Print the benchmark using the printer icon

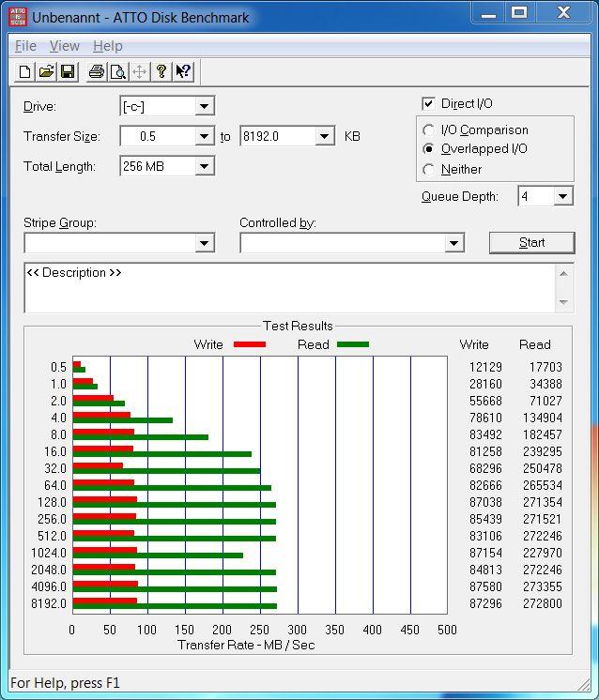point(96,71)
